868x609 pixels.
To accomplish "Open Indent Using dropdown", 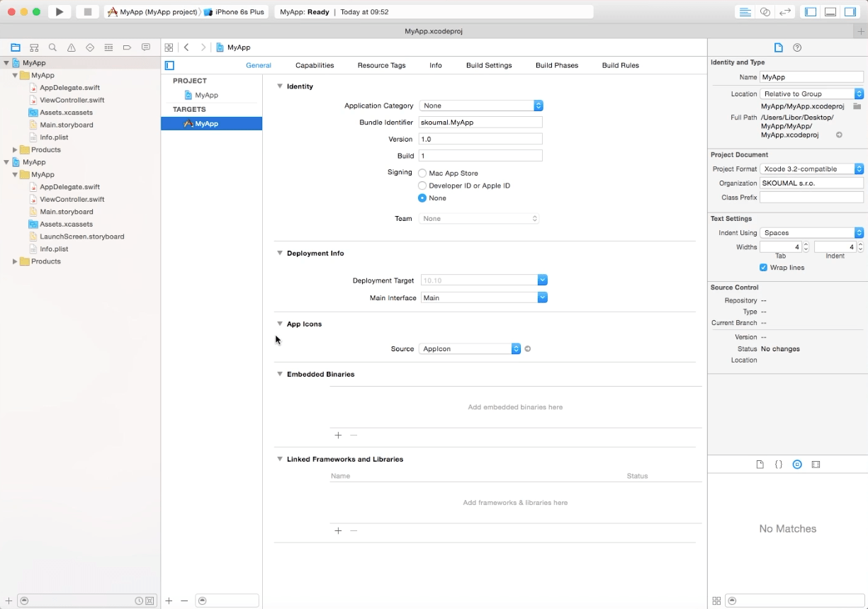I will tap(812, 232).
